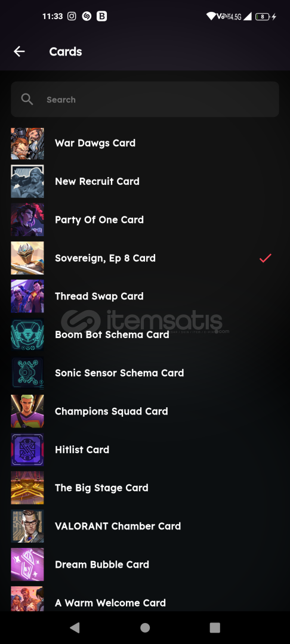Tap the Sovereign, Ep 8 Card thumbnail
The width and height of the screenshot is (290, 644).
27,258
